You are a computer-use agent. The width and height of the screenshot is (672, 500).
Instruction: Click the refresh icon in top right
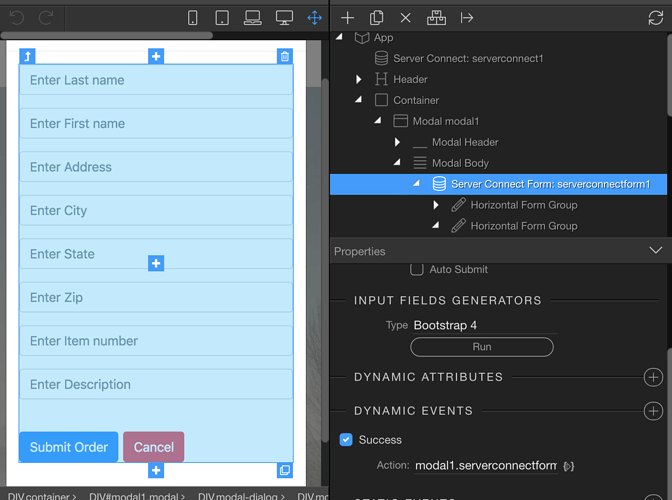656,18
